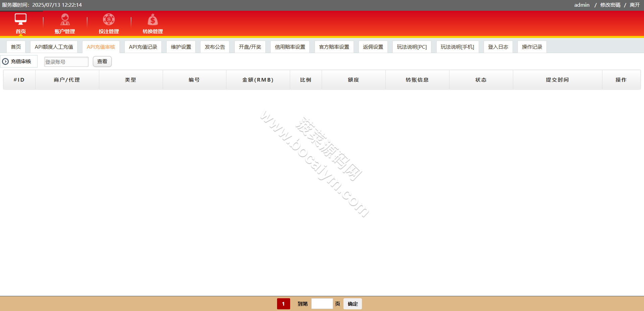
Task: Focus the go-to-page number field
Action: click(x=322, y=304)
